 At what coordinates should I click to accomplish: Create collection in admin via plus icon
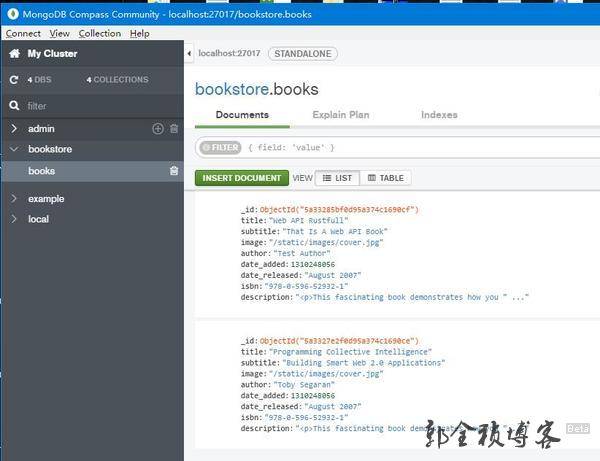[158, 129]
